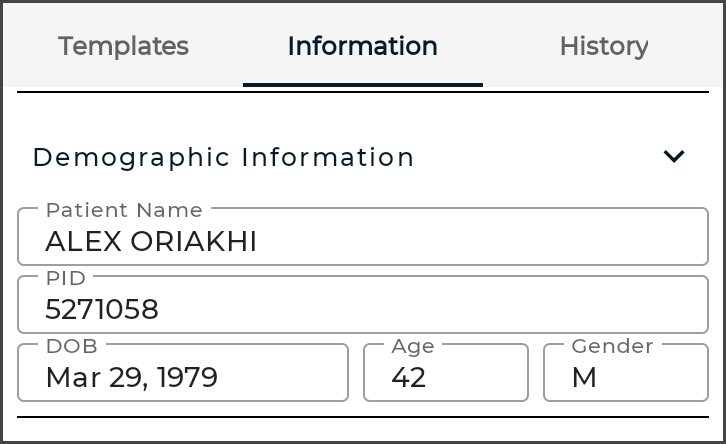Collapse the Demographic Information chevron arrow
Viewport: 726px width, 444px height.
pyautogui.click(x=674, y=156)
